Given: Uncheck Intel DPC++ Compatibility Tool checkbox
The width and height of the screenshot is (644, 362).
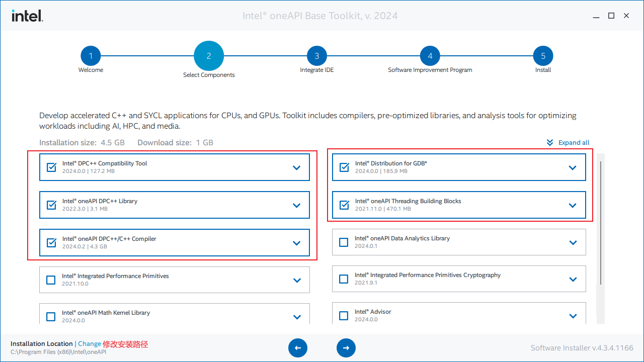Looking at the screenshot, I should click(51, 167).
